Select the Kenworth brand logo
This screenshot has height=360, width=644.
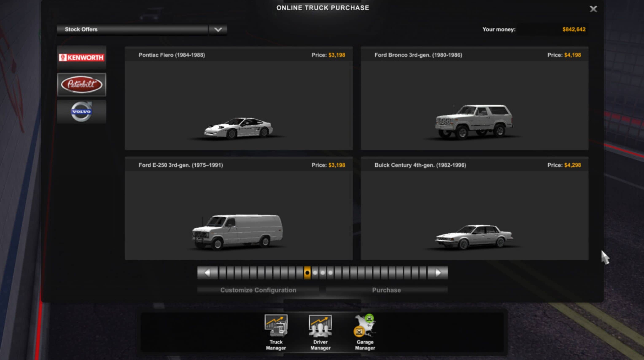point(81,58)
